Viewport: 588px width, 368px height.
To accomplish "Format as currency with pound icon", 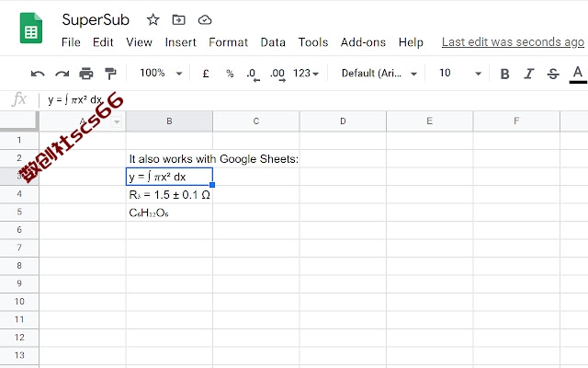I will (206, 74).
